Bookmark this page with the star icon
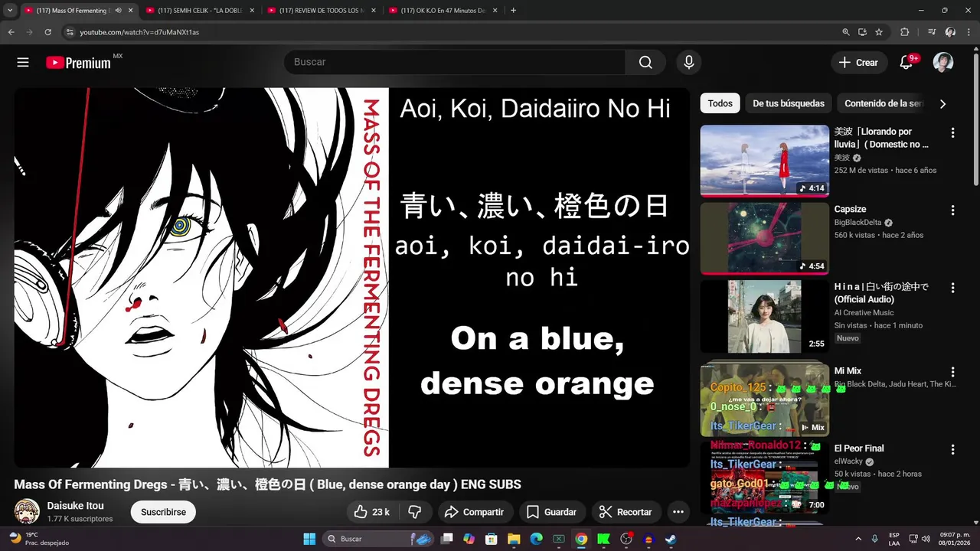The width and height of the screenshot is (980, 551). click(879, 32)
